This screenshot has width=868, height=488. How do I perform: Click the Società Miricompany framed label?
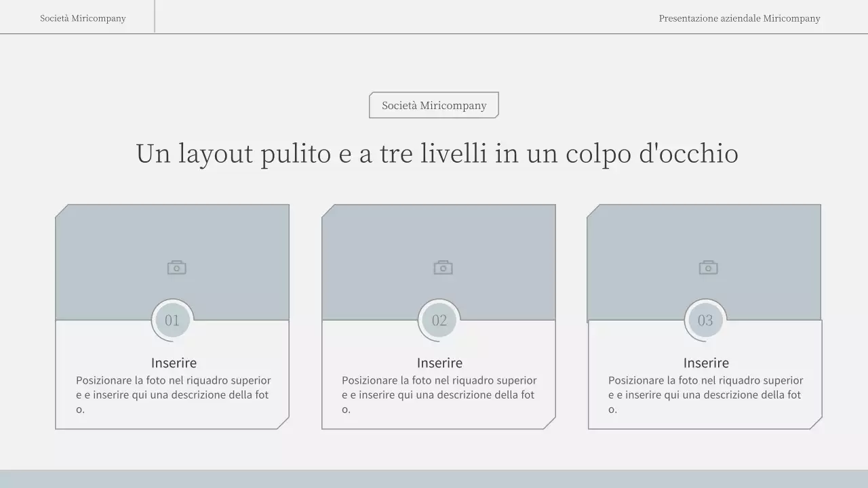[x=433, y=105]
